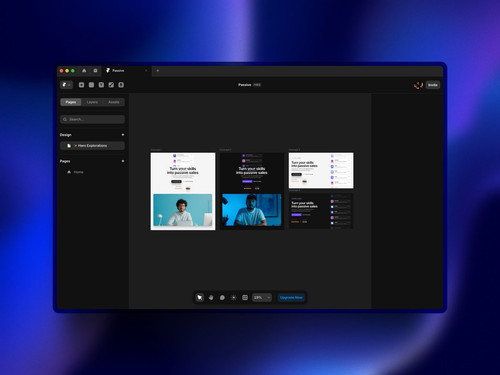The image size is (500, 375).
Task: Open the CMS tool, last top toolbar icon
Action: (121, 85)
